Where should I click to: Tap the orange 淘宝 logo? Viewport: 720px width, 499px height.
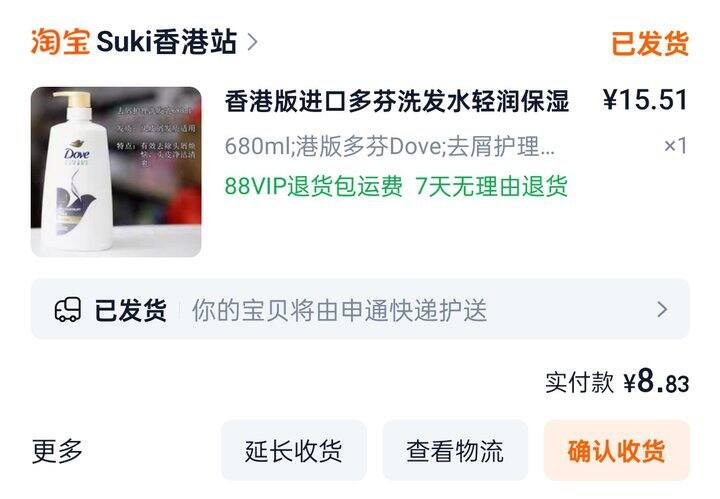pyautogui.click(x=60, y=42)
